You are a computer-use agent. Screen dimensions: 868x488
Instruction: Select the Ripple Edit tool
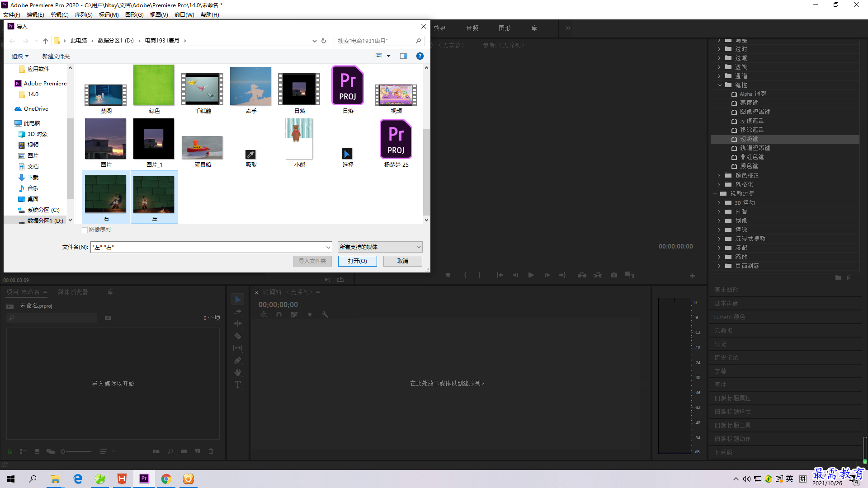238,324
